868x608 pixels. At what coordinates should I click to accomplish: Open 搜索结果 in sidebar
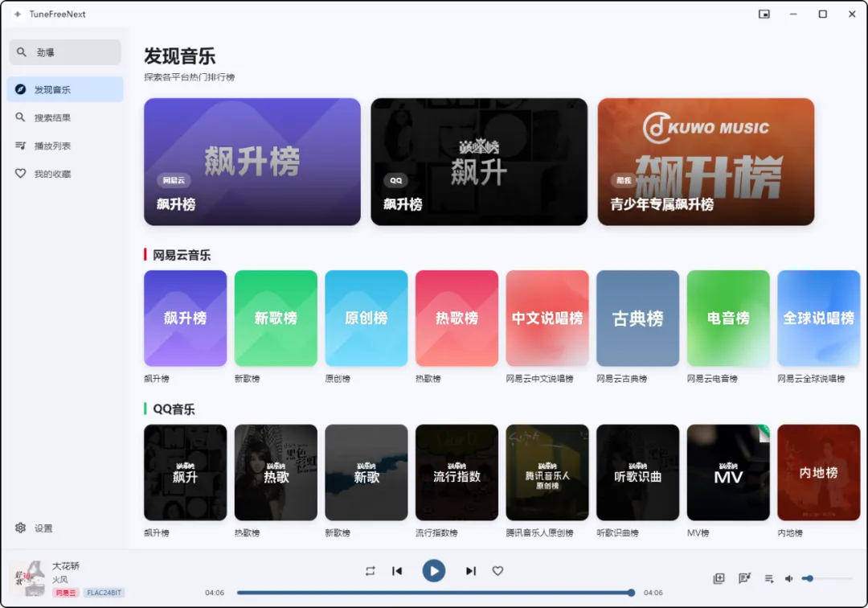(65, 117)
